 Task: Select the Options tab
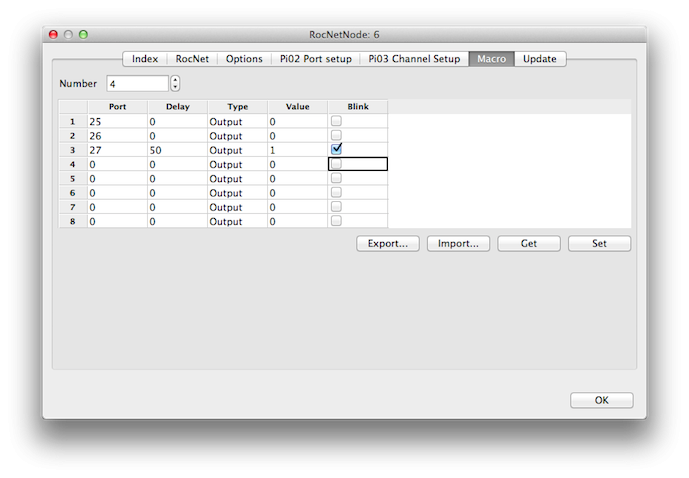(244, 59)
